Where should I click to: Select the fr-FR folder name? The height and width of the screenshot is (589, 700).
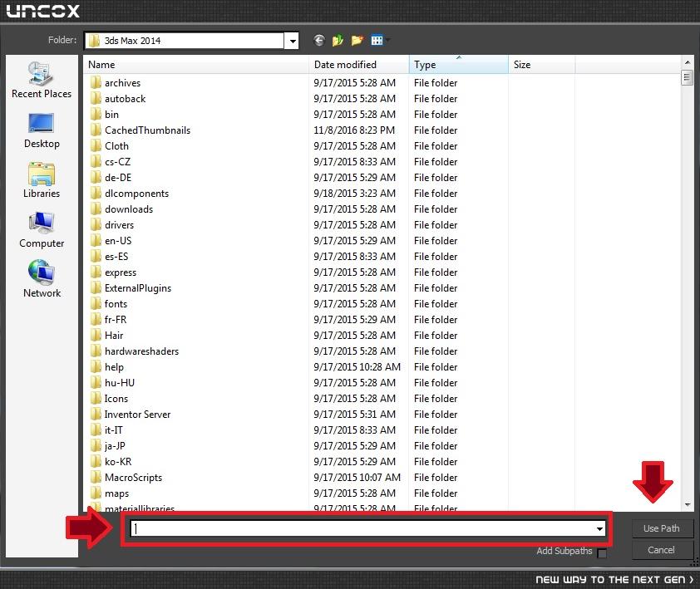[116, 320]
